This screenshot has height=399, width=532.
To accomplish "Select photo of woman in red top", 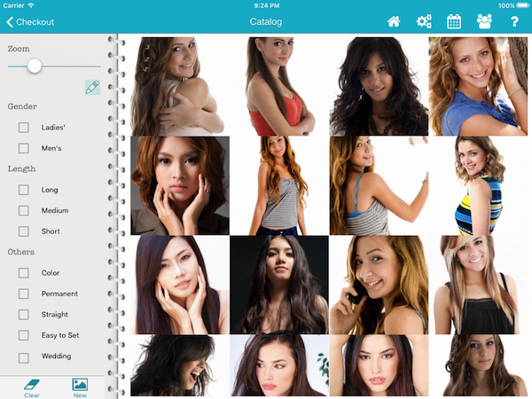I will click(x=279, y=87).
